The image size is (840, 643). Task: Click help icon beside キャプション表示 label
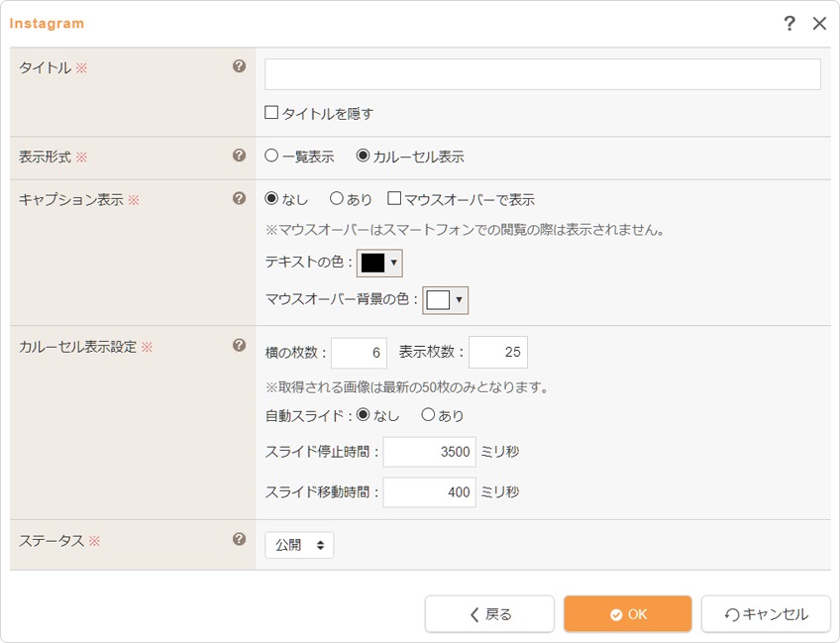coord(239,198)
